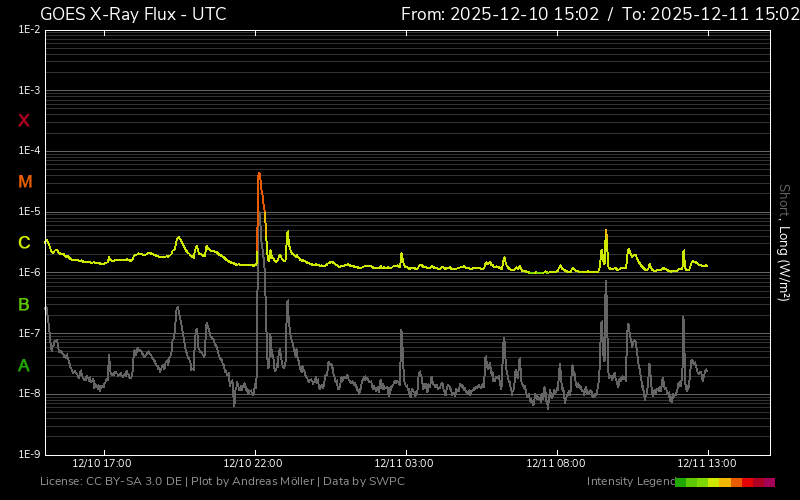Click the 12/10 17:00 time axis label
This screenshot has height=500, width=800.
pos(102,463)
